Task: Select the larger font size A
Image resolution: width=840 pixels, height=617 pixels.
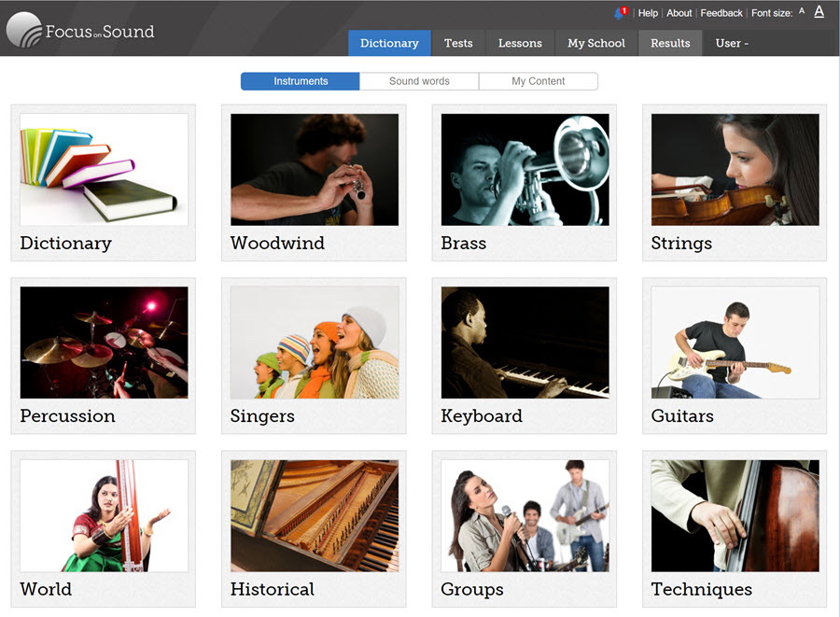Action: pos(819,12)
